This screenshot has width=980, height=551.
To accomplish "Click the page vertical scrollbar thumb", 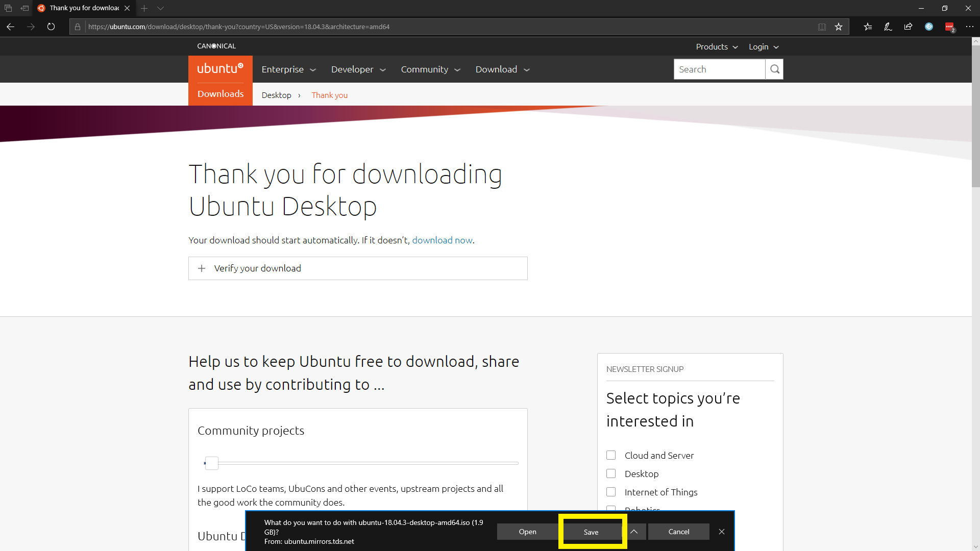I will [x=976, y=117].
